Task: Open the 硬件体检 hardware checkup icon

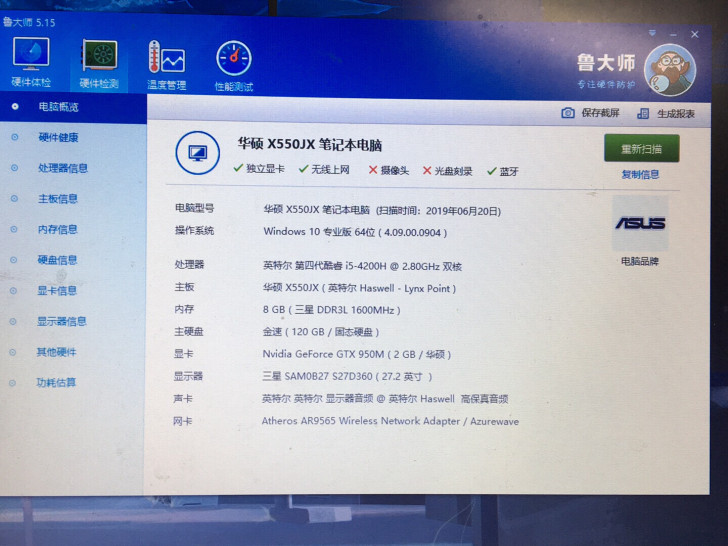Action: 31,63
